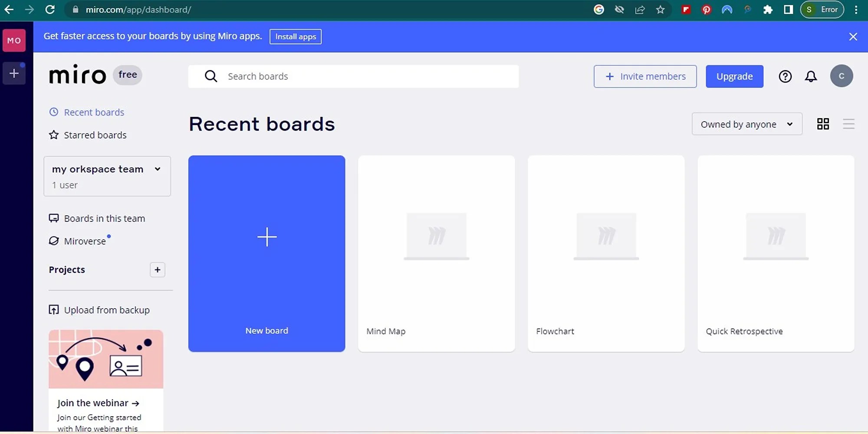
Task: Click the webinar illustration thumbnail
Action: (106, 359)
